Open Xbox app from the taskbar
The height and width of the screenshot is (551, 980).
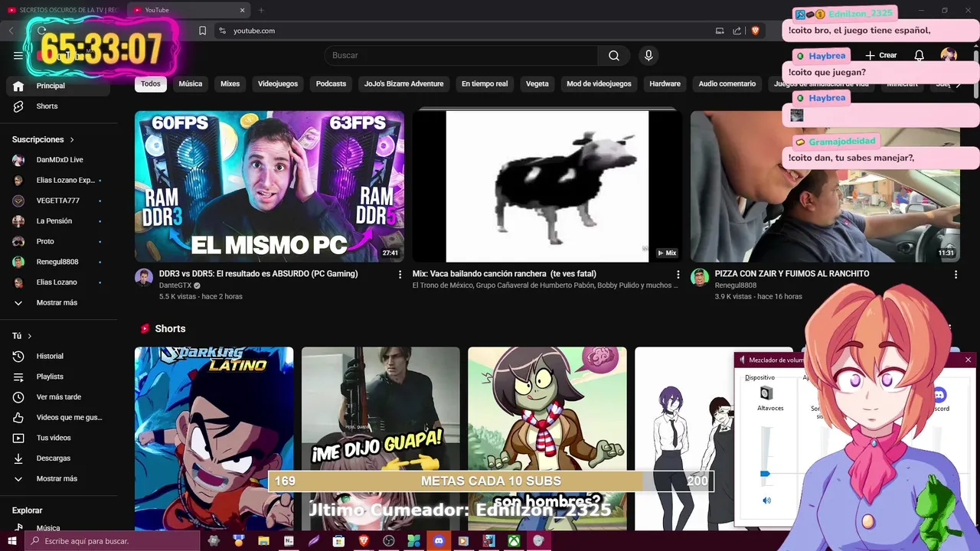(514, 541)
